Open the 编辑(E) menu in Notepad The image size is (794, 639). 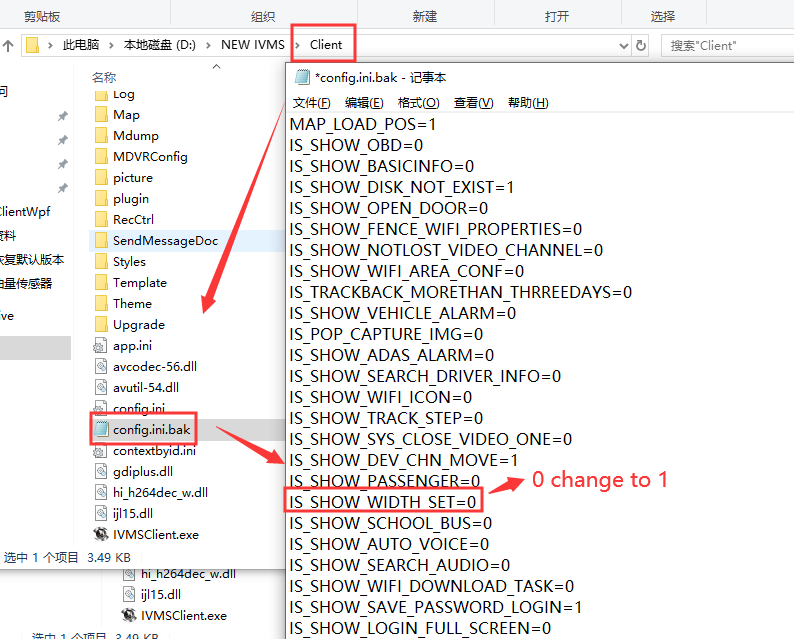tap(364, 103)
